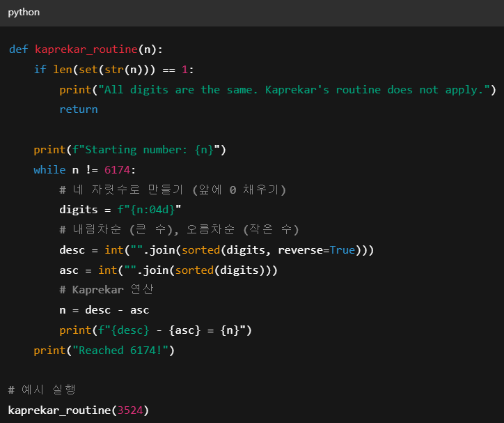Click the line 'digits = f"{n:04d}"'
Viewport: 504px width, 423px height.
click(120, 210)
